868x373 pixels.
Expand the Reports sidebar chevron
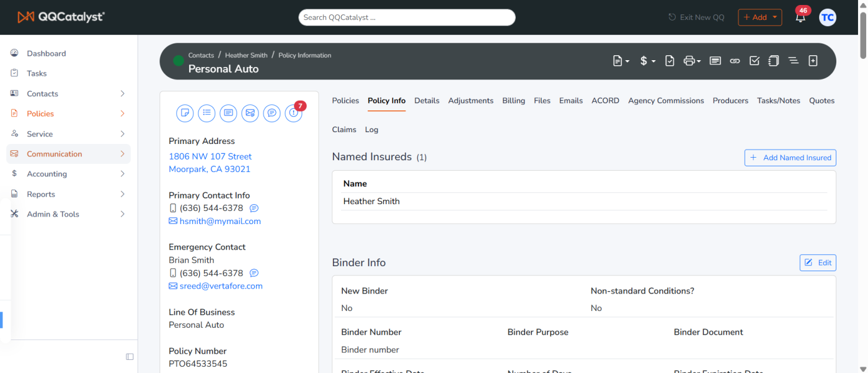pyautogui.click(x=122, y=194)
